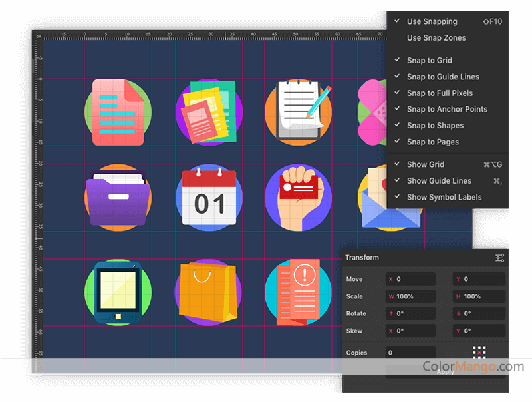Image resolution: width=532 pixels, height=402 pixels.
Task: Turn off Show Guide Lines
Action: point(439,181)
